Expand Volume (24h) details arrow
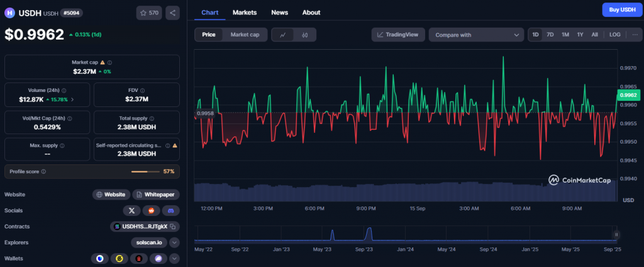The width and height of the screenshot is (644, 267). coord(73,99)
